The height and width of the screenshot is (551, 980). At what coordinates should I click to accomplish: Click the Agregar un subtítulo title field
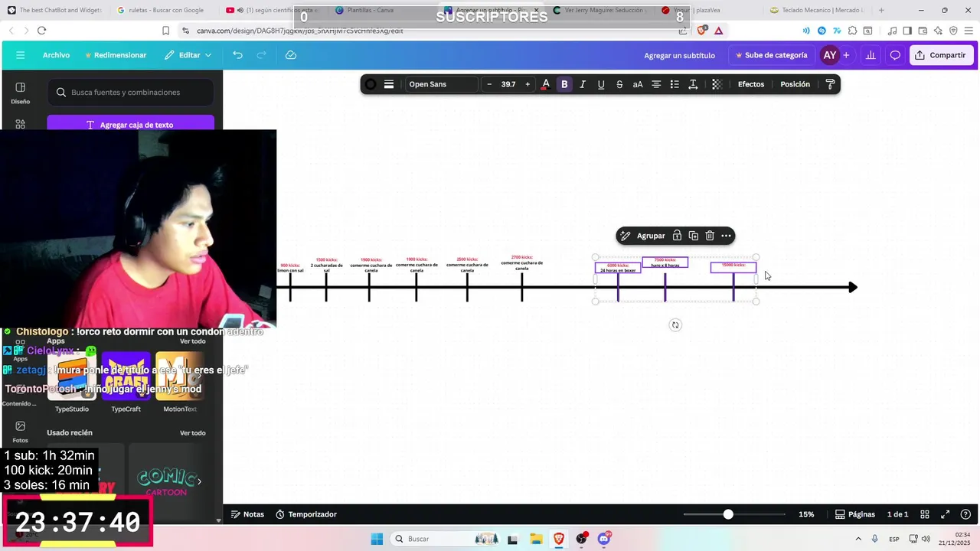[x=679, y=55]
